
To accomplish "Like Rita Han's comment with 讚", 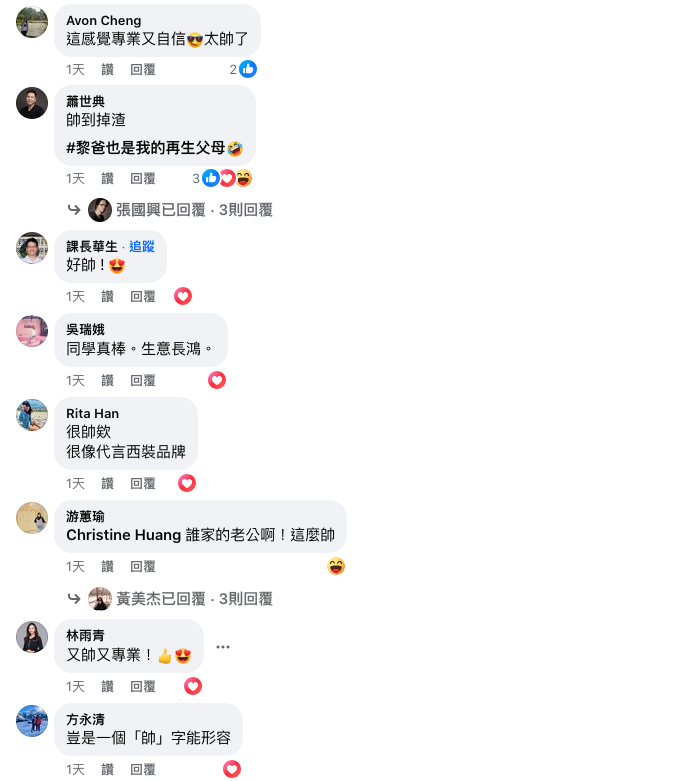I will coord(108,483).
